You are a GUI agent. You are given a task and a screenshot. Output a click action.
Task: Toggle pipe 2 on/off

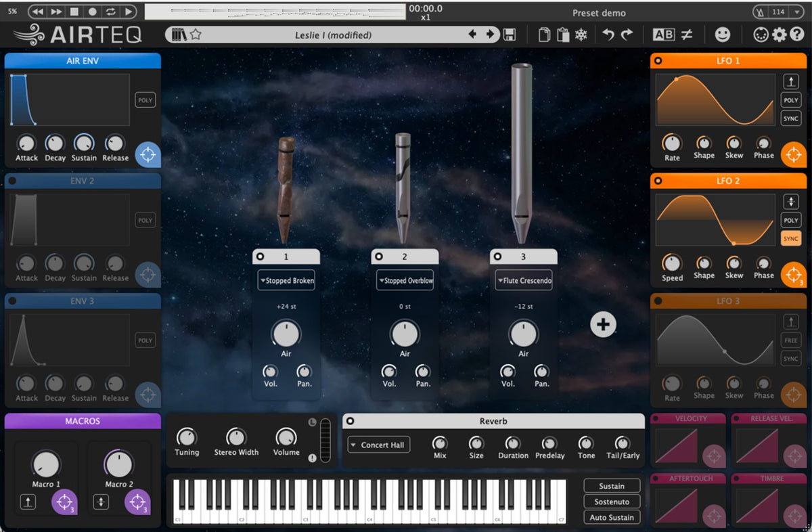(379, 257)
